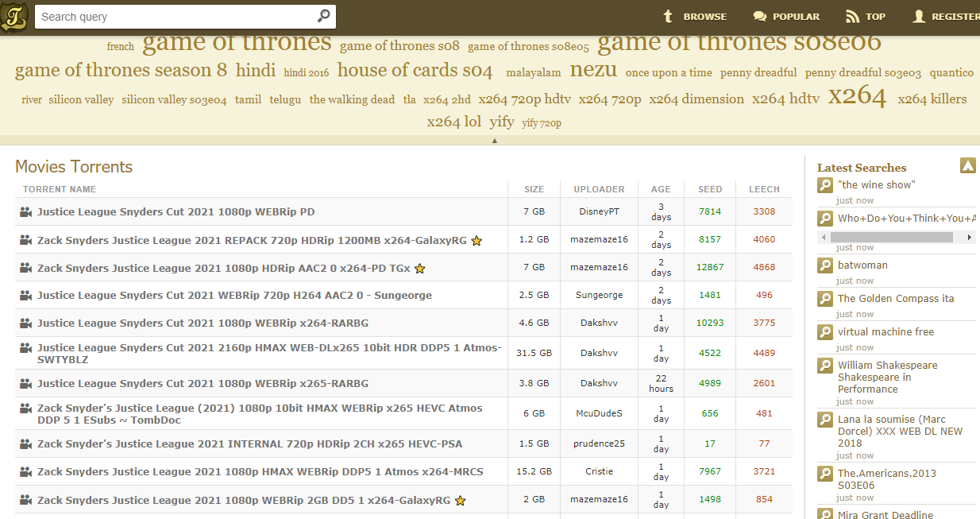The height and width of the screenshot is (519, 980).
Task: Click video icon beside 2160p HMAX torrent
Action: point(26,347)
